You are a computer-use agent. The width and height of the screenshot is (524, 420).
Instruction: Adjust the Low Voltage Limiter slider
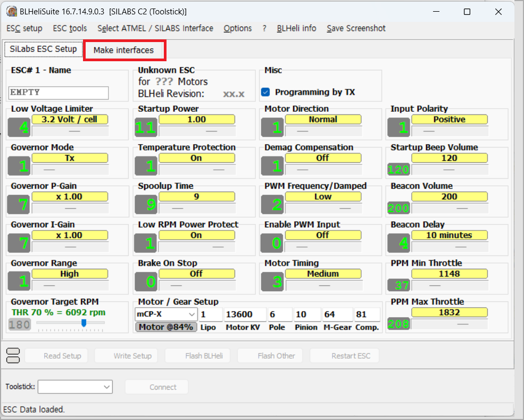point(70,131)
